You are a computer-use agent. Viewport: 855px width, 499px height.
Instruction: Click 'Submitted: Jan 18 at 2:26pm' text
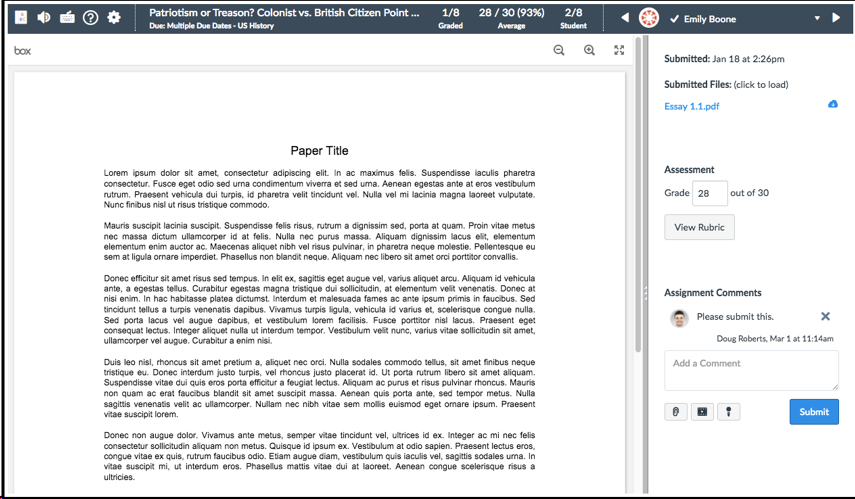click(724, 59)
